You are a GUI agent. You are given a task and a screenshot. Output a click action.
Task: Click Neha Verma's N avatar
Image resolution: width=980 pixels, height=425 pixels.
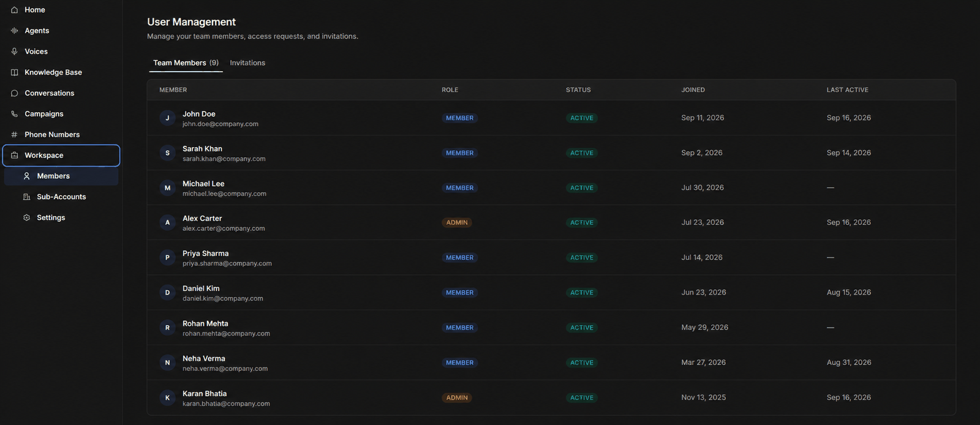coord(167,363)
